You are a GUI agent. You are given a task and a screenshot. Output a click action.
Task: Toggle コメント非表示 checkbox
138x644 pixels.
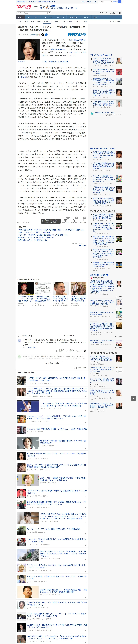75,368
